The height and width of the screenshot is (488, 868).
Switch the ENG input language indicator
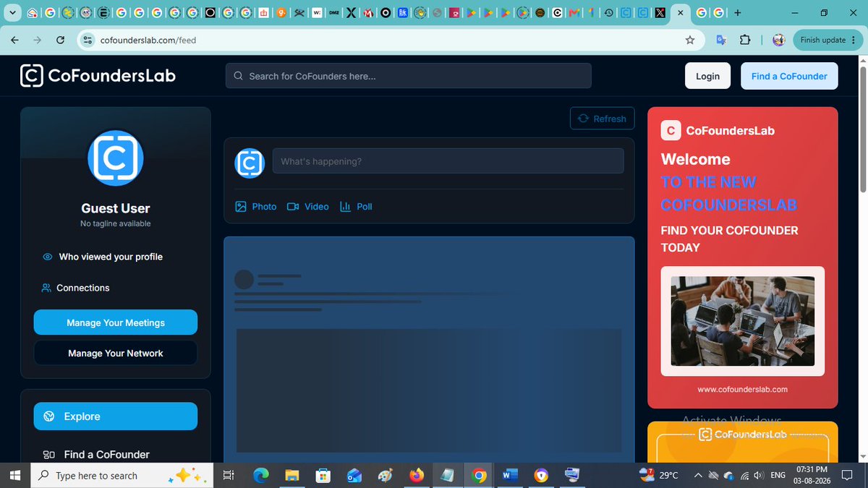click(x=778, y=476)
